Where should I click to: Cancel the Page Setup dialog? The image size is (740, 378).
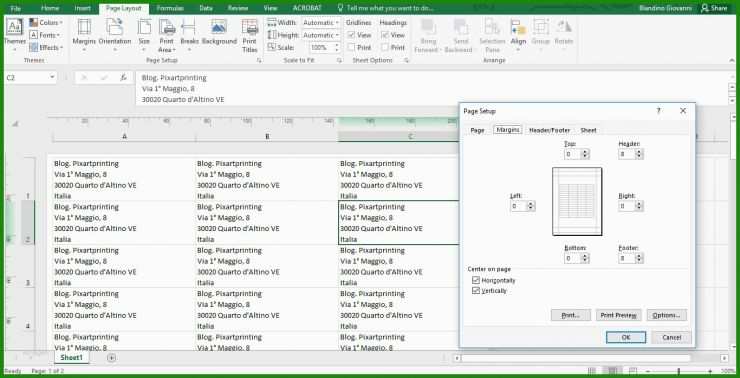(672, 337)
